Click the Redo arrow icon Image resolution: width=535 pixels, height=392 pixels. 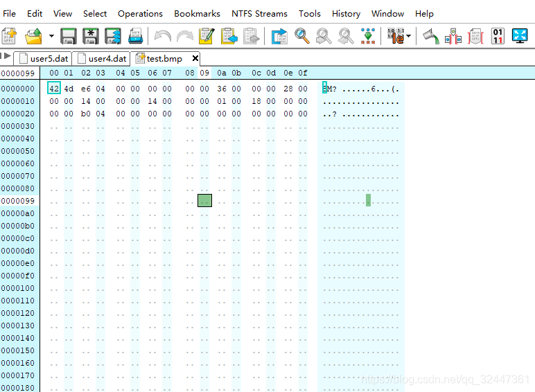185,36
